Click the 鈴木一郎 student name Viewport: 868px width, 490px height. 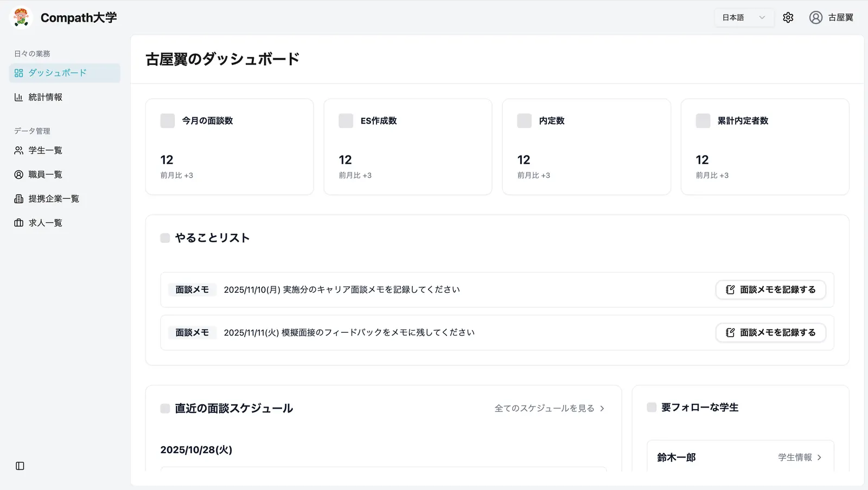[676, 457]
